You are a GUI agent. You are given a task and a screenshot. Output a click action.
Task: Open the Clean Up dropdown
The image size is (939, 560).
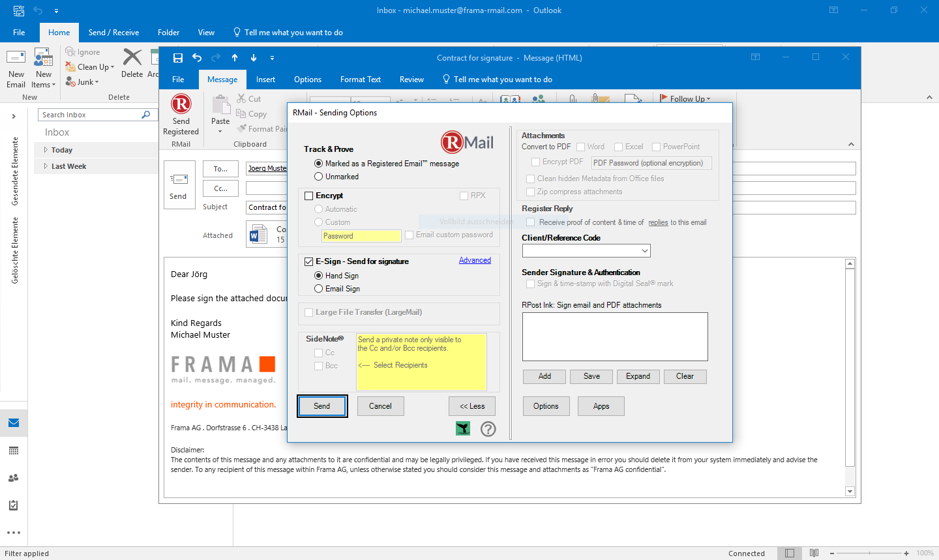[112, 67]
